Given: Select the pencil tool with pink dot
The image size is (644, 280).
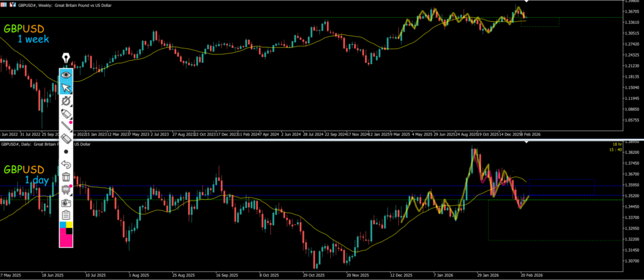Looking at the screenshot, I should tap(66, 126).
